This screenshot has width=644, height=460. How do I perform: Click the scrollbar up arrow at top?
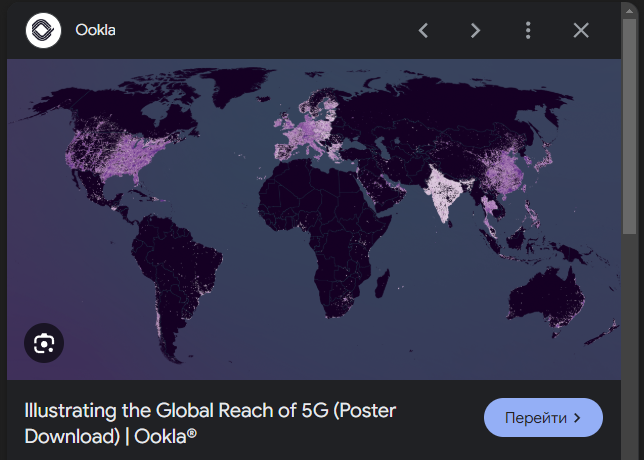pos(629,11)
